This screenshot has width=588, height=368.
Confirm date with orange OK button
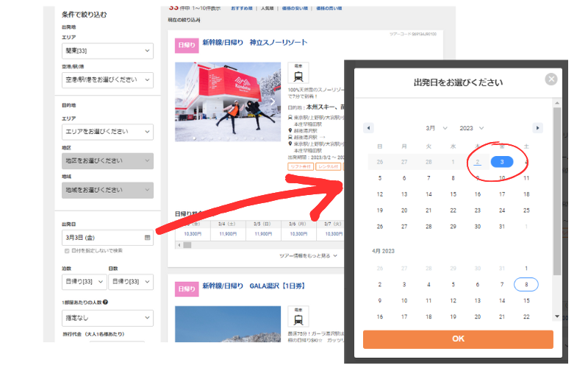(458, 339)
